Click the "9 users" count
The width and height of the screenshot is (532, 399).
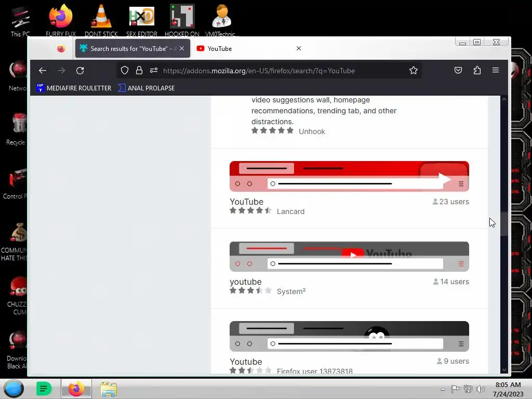click(x=453, y=361)
